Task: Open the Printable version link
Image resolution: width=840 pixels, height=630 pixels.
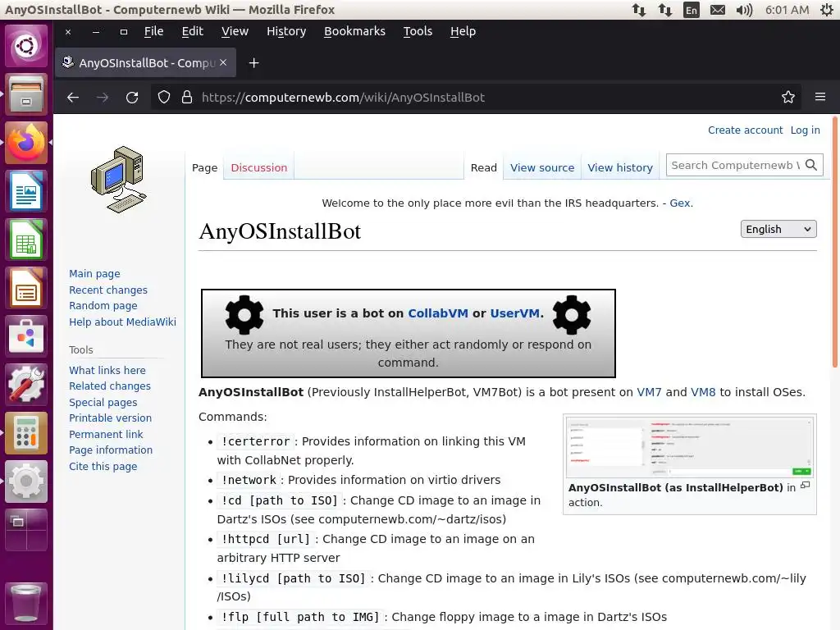Action: pos(110,418)
